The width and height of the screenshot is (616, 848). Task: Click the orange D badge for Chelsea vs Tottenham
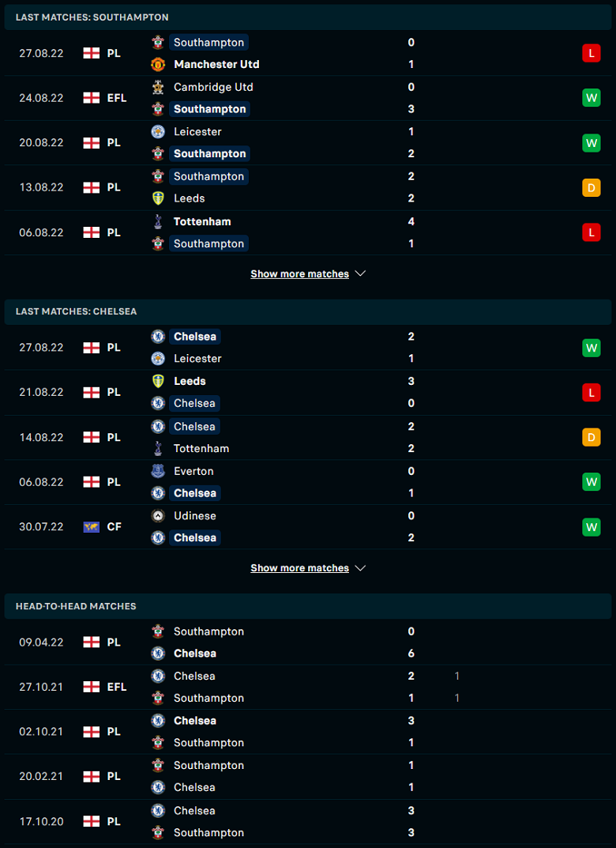pyautogui.click(x=592, y=437)
